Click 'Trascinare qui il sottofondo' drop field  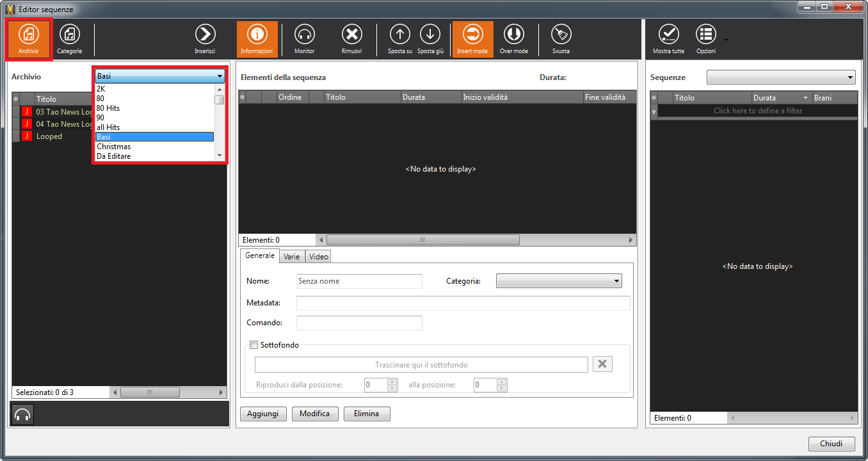click(x=421, y=364)
